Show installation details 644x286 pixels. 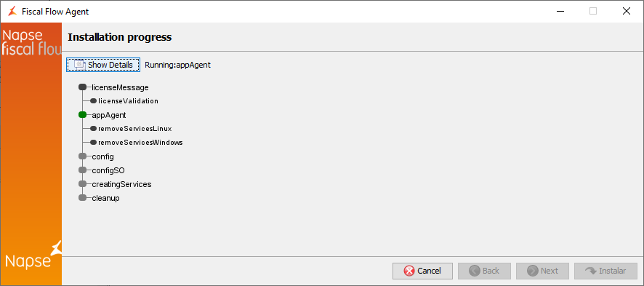pyautogui.click(x=103, y=65)
